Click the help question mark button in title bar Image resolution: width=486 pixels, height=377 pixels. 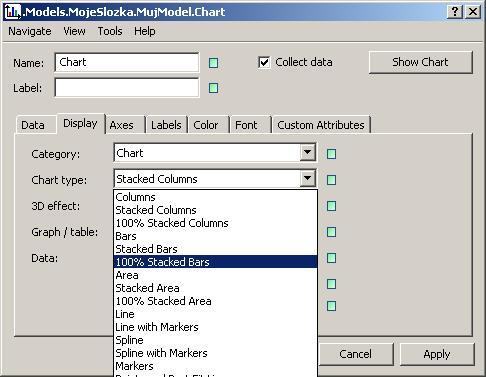[x=455, y=12]
